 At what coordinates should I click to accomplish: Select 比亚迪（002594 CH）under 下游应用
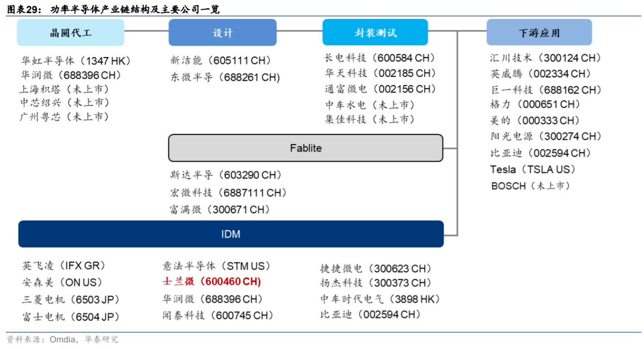[540, 153]
